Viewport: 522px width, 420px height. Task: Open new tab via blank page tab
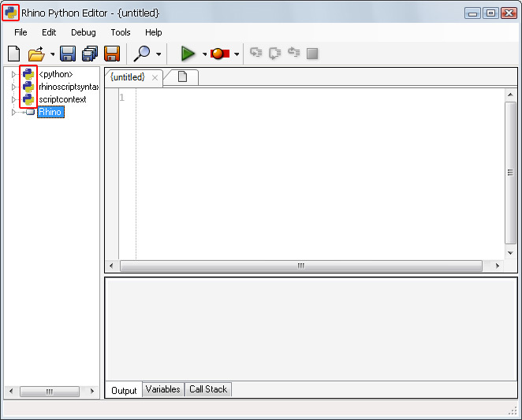pos(182,77)
